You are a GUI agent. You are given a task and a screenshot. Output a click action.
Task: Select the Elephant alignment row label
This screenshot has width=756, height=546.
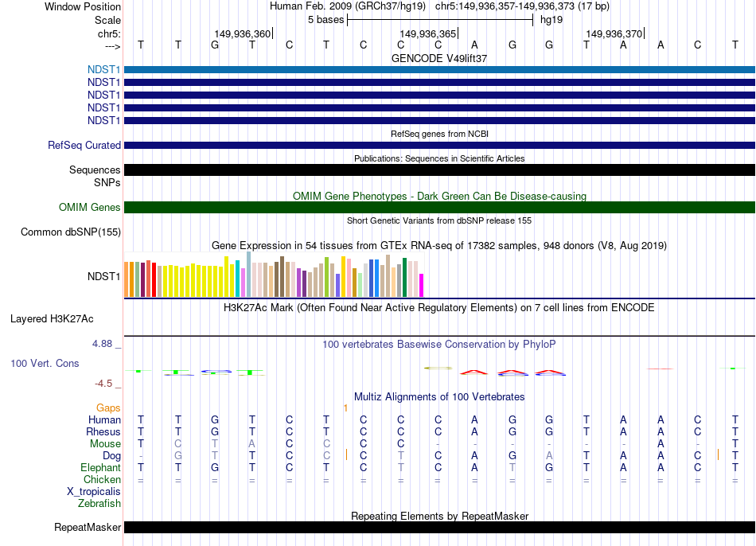101,467
